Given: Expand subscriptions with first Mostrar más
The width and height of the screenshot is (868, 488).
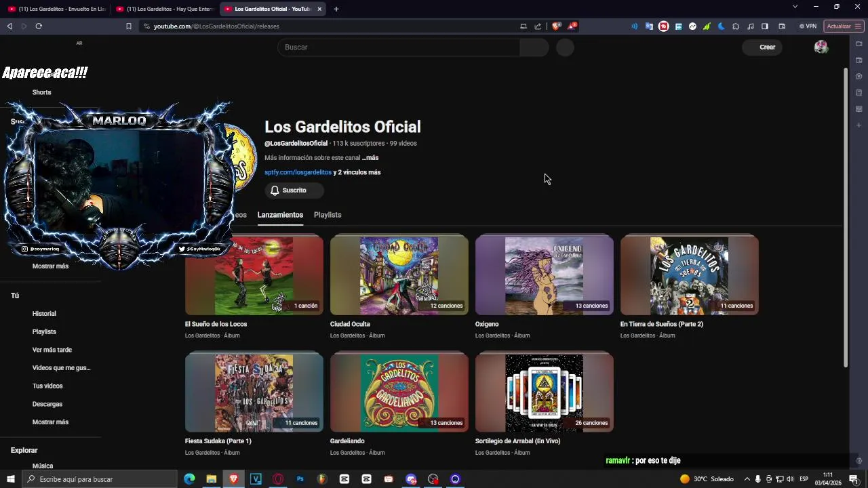Looking at the screenshot, I should pos(50,266).
